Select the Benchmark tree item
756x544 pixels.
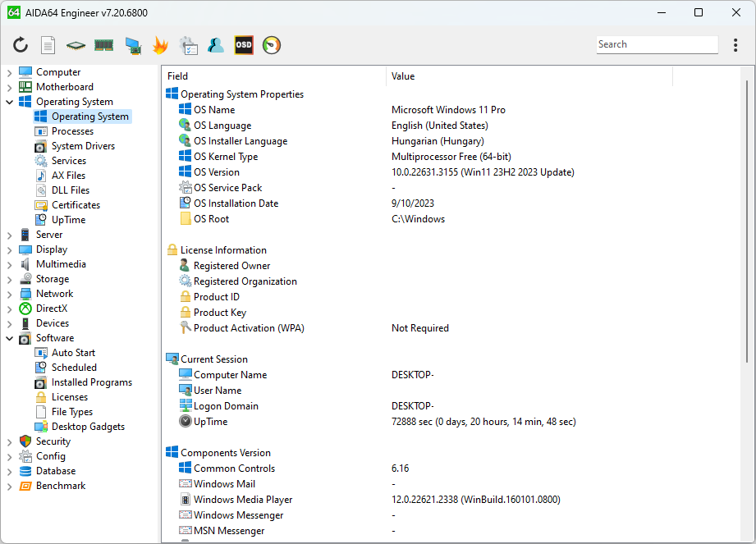coord(60,486)
